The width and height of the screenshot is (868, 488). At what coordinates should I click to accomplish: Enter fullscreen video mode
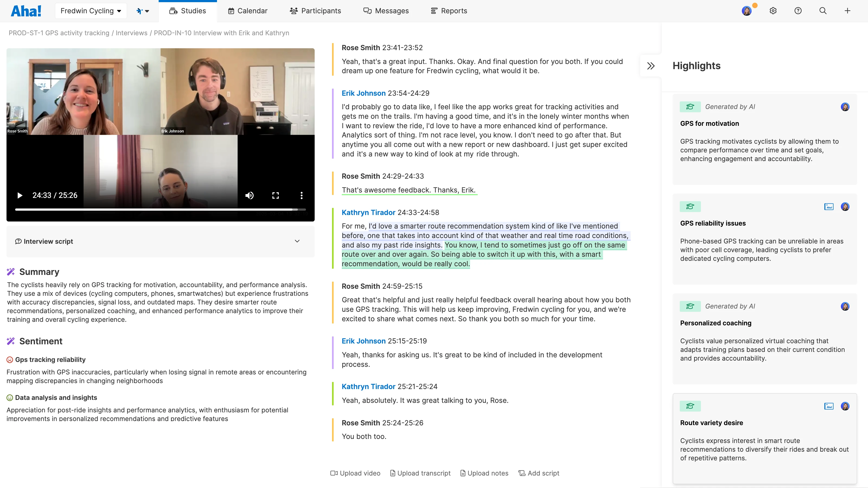coord(275,195)
